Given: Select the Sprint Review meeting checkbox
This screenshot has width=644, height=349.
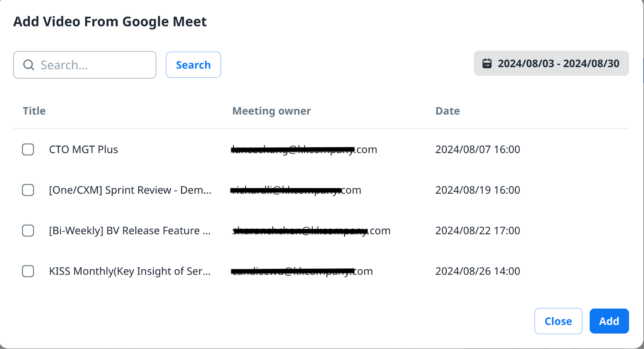Looking at the screenshot, I should pos(28,190).
